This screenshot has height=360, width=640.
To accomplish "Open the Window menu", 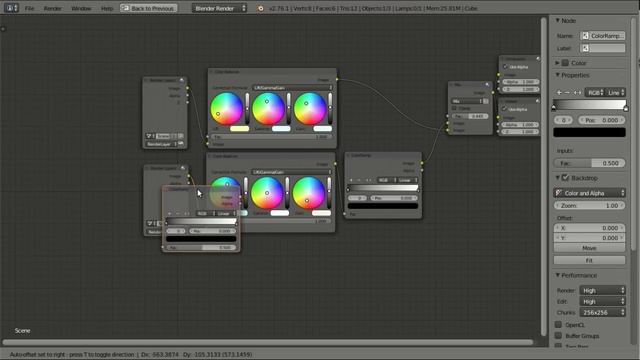I will tap(81, 8).
